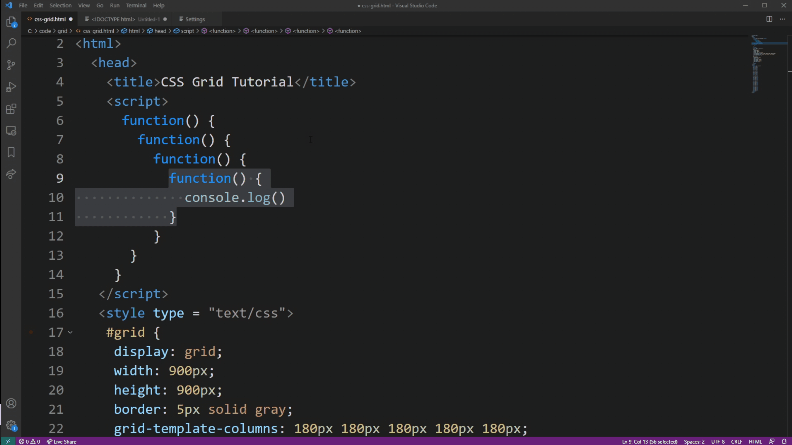
Task: Click unsaved dot on css-grid.html tab
Action: tap(71, 19)
